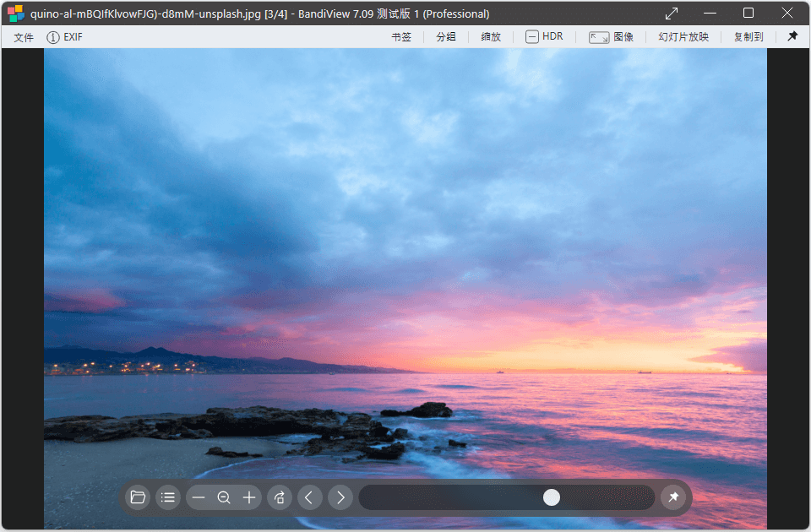Click the zoom in plus icon
The width and height of the screenshot is (811, 532).
pyautogui.click(x=249, y=497)
